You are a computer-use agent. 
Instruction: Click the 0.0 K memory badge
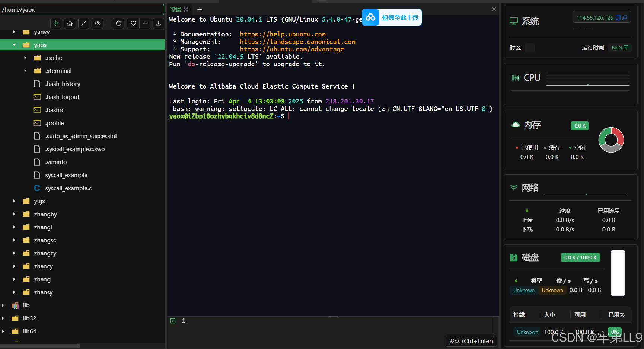pos(580,126)
